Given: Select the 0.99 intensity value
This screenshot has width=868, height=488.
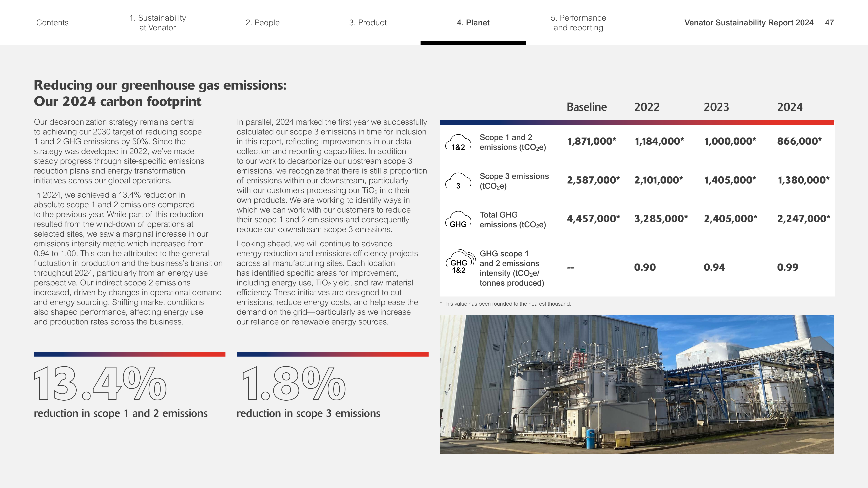Looking at the screenshot, I should point(788,267).
